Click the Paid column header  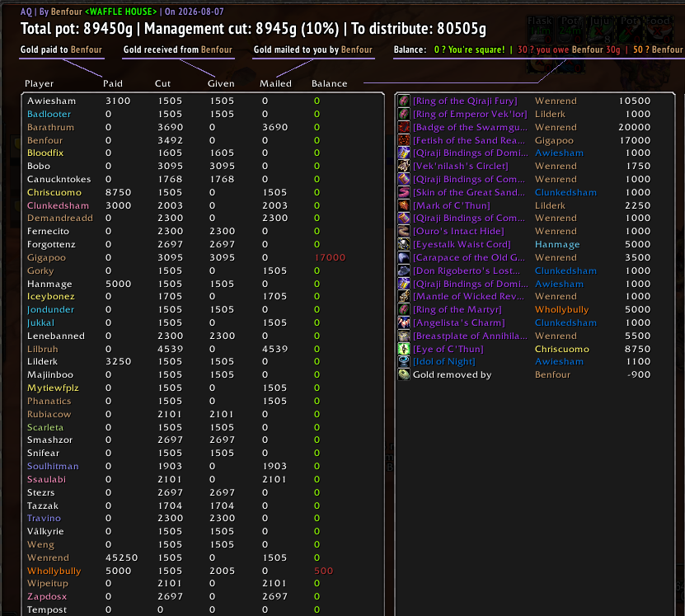tap(113, 83)
